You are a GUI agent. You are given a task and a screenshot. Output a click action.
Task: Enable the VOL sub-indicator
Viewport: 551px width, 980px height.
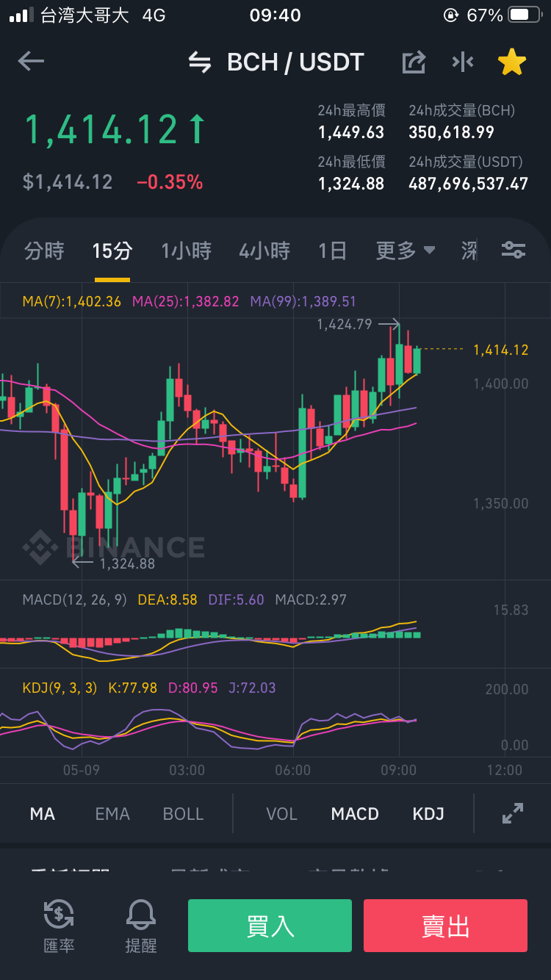tap(281, 814)
